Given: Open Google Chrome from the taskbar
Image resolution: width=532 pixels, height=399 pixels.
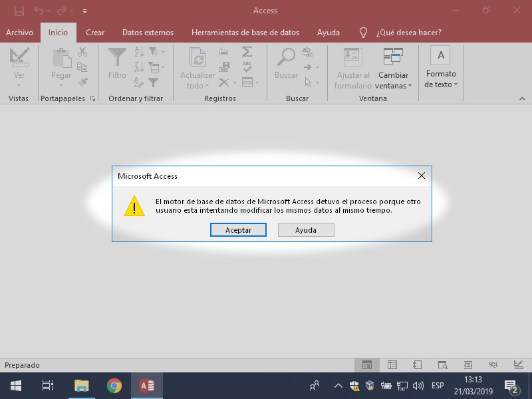Looking at the screenshot, I should point(114,386).
